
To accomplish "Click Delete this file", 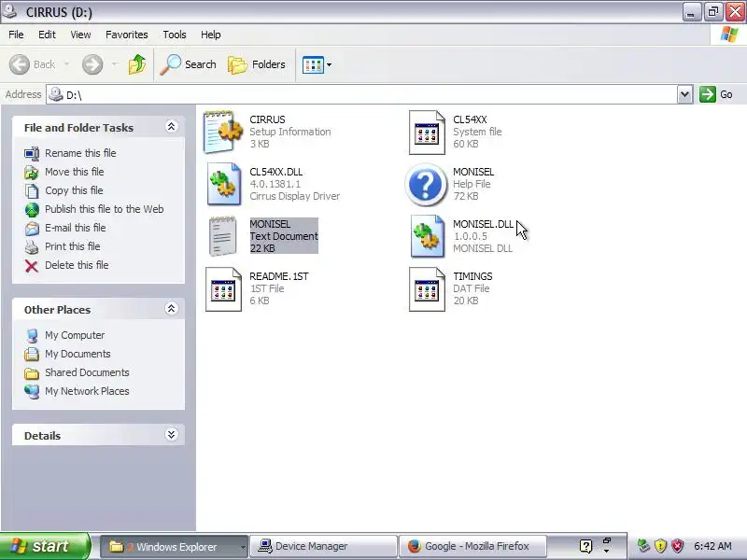I will click(77, 265).
